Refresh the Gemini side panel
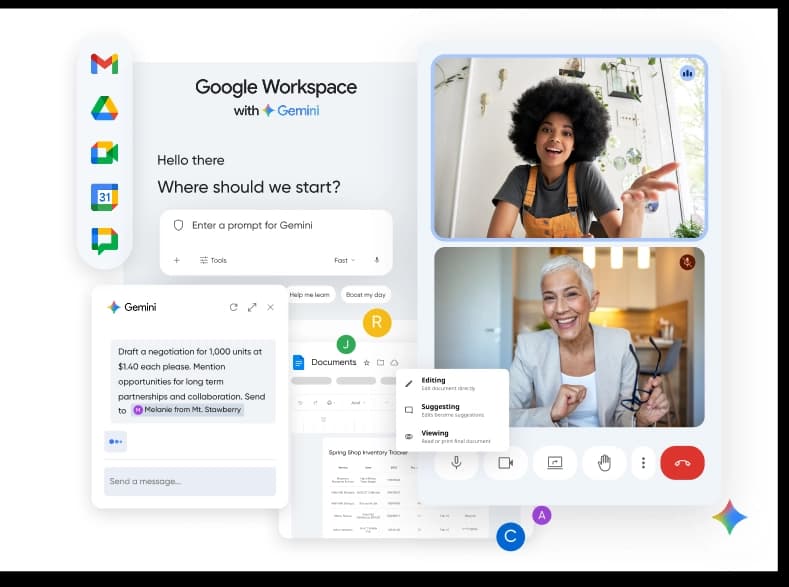Image resolution: width=789 pixels, height=587 pixels. pyautogui.click(x=233, y=307)
